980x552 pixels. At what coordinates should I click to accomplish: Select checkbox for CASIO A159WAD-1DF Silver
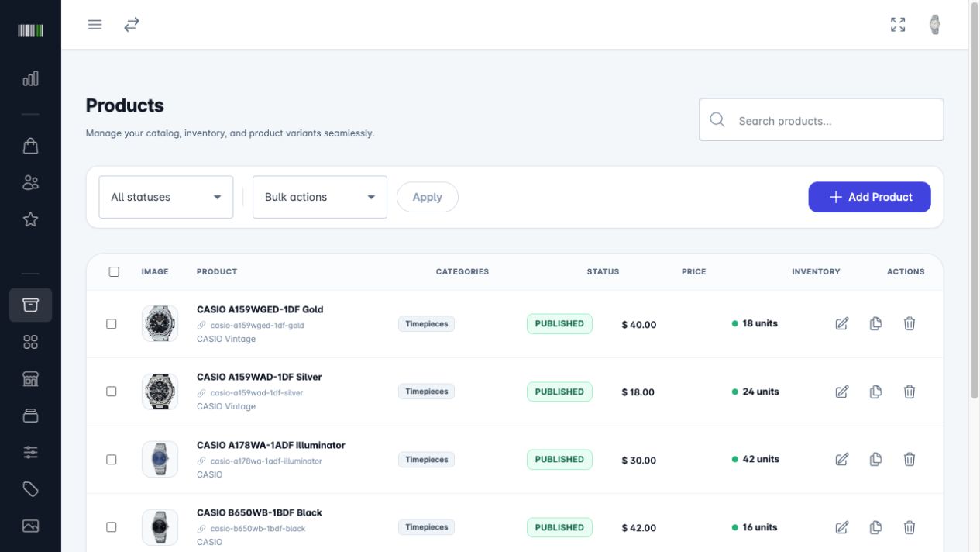[x=112, y=392]
